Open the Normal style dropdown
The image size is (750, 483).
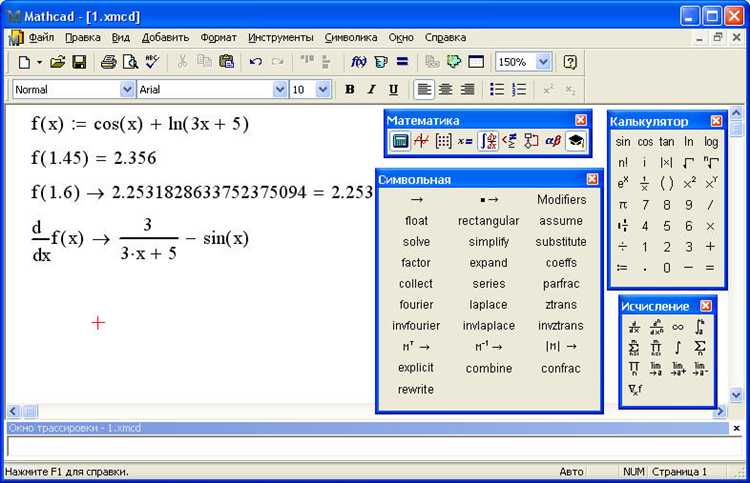(x=127, y=89)
